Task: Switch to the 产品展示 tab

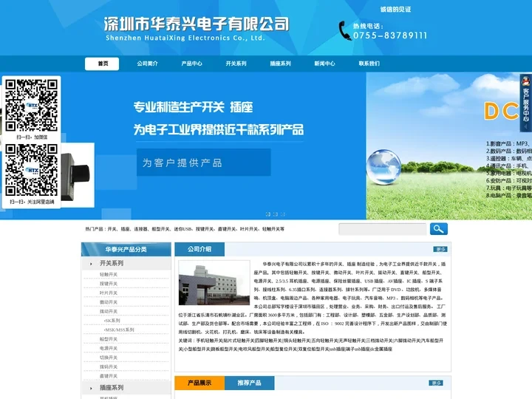Action: (199, 383)
